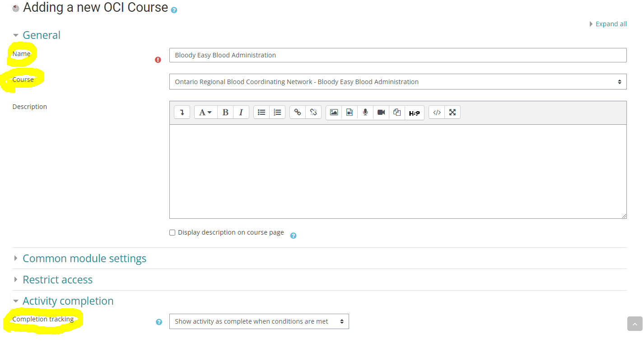This screenshot has width=644, height=344.
Task: Toggle bold formatting in description editor
Action: pyautogui.click(x=225, y=113)
